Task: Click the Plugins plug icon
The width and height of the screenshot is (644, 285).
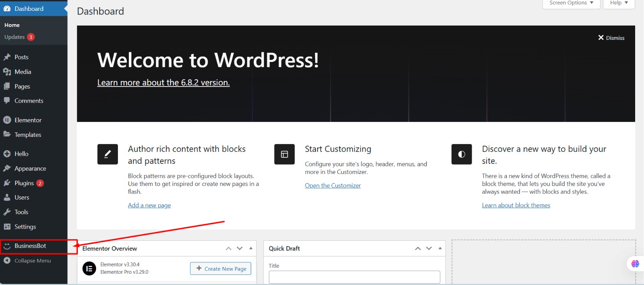Action: tap(7, 183)
